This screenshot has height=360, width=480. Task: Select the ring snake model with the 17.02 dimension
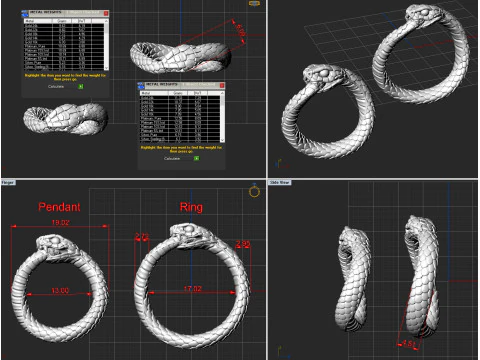click(192, 286)
